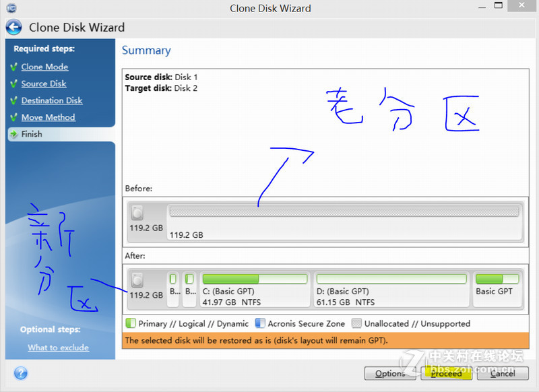The width and height of the screenshot is (539, 392).
Task: Navigate to the Destination Disk step
Action: pos(54,100)
